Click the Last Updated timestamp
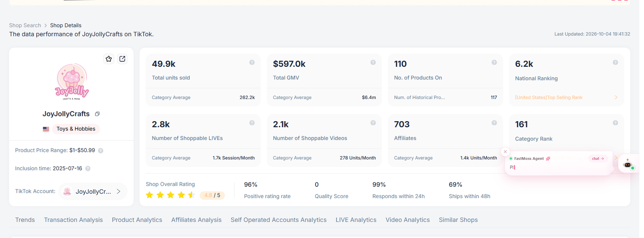The width and height of the screenshot is (644, 238). pos(592,34)
